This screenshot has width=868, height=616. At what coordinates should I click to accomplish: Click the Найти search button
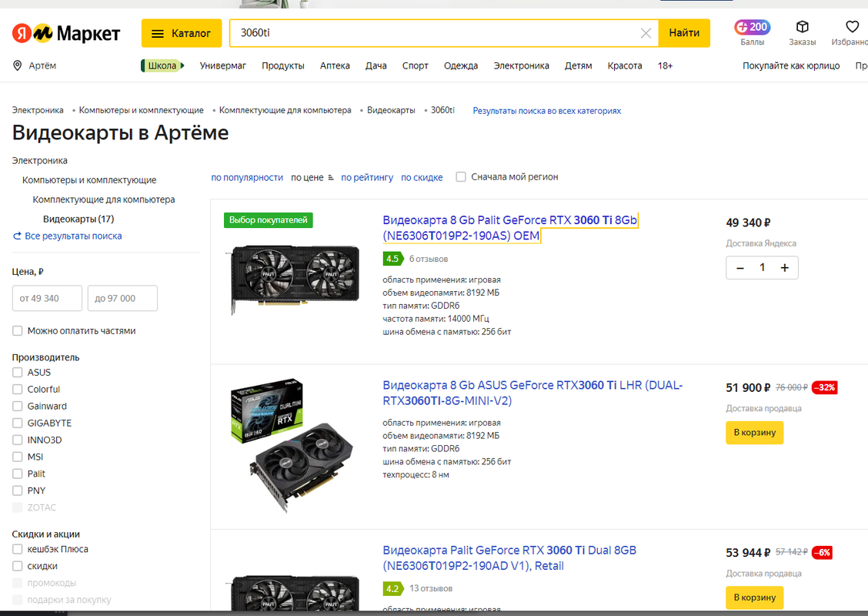click(x=684, y=33)
